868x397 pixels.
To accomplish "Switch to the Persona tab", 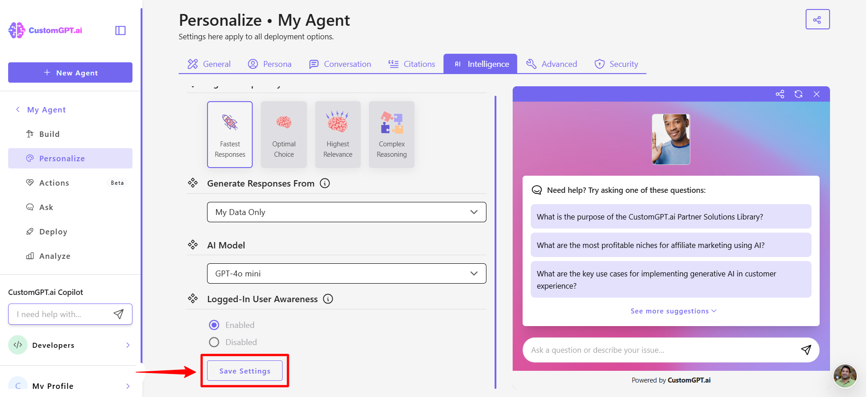I will [x=269, y=64].
